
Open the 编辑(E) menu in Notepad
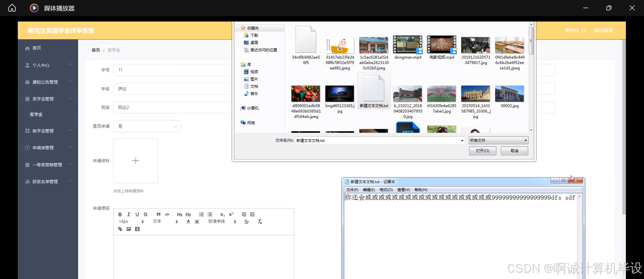tap(369, 190)
